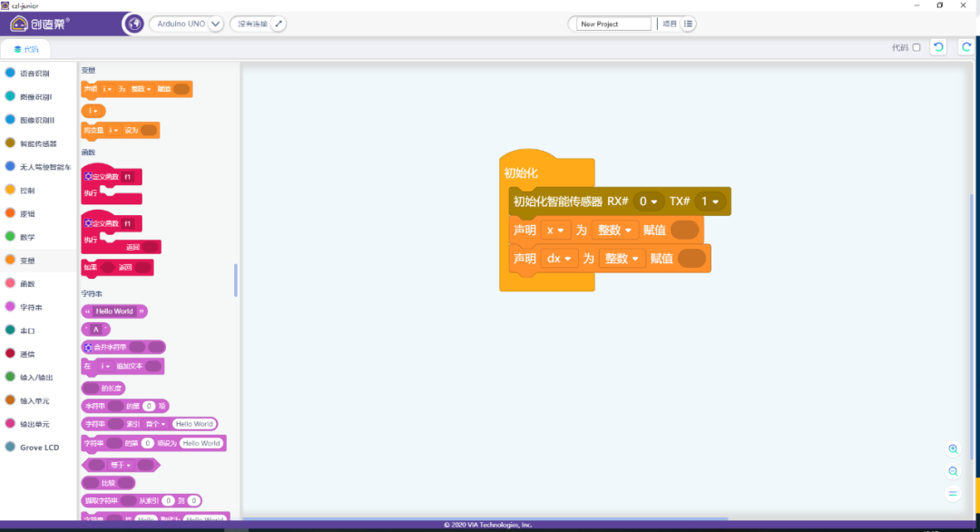Open the TX# 1 pin dropdown
This screenshot has height=532, width=980.
(x=709, y=202)
